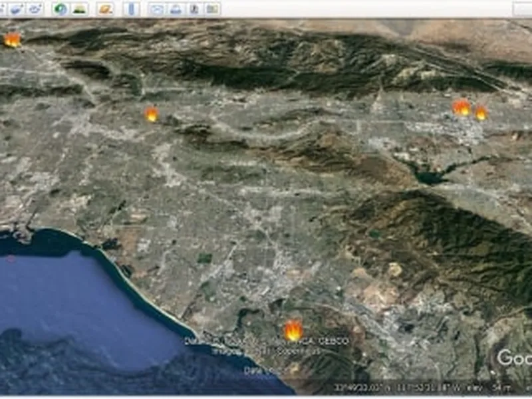The width and height of the screenshot is (532, 399).
Task: Click the Email envelope icon
Action: point(156,9)
